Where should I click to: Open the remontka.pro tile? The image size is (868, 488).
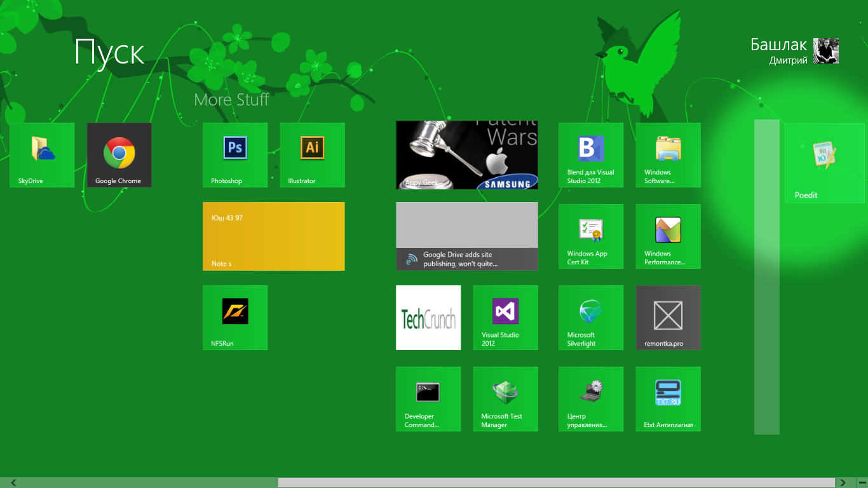pyautogui.click(x=668, y=318)
